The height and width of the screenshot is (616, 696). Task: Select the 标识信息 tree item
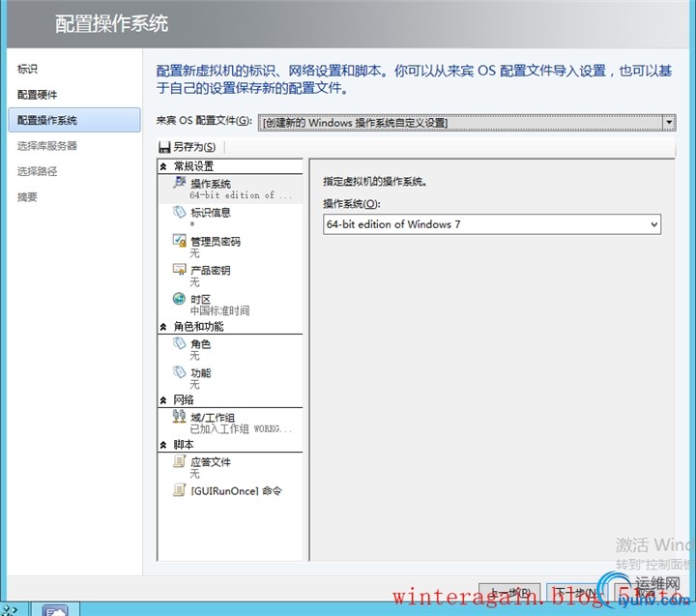pos(230,218)
